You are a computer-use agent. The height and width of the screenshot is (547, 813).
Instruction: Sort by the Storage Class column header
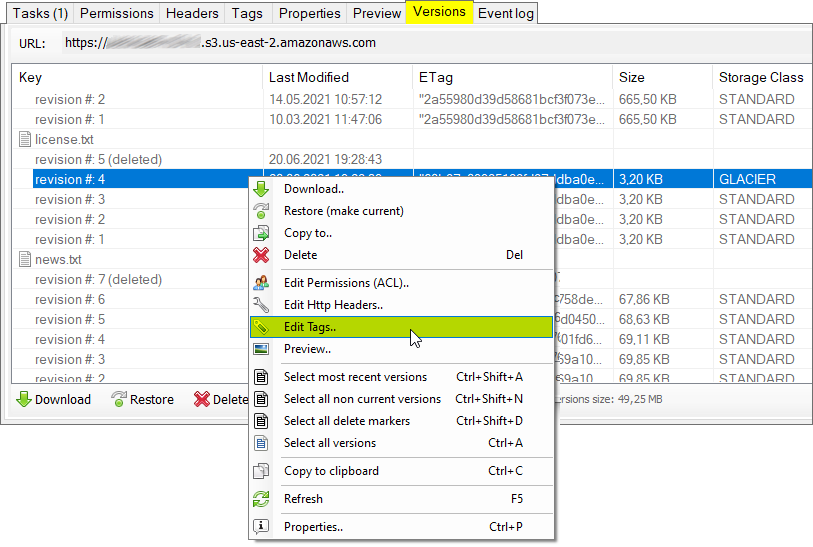[x=762, y=77]
